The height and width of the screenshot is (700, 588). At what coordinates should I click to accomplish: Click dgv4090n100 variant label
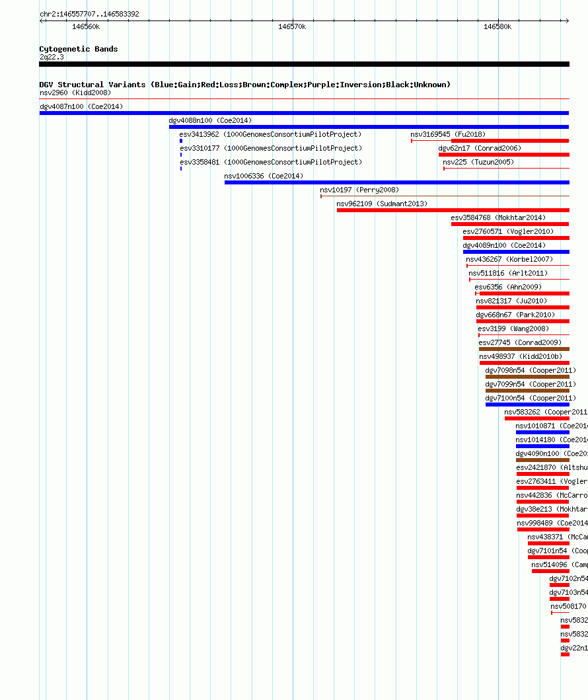point(552,453)
